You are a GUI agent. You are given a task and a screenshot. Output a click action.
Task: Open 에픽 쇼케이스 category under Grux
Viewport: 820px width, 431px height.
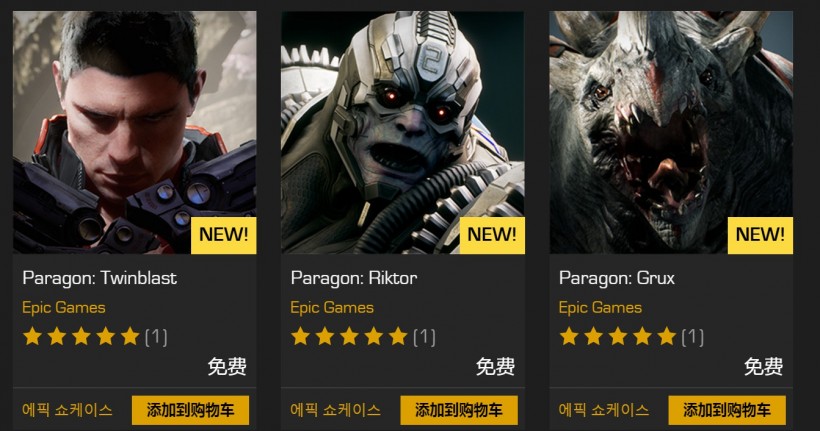603,410
